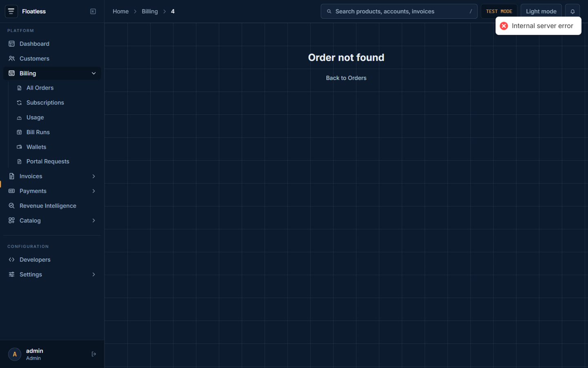Click the Order not found heading

[x=346, y=57]
